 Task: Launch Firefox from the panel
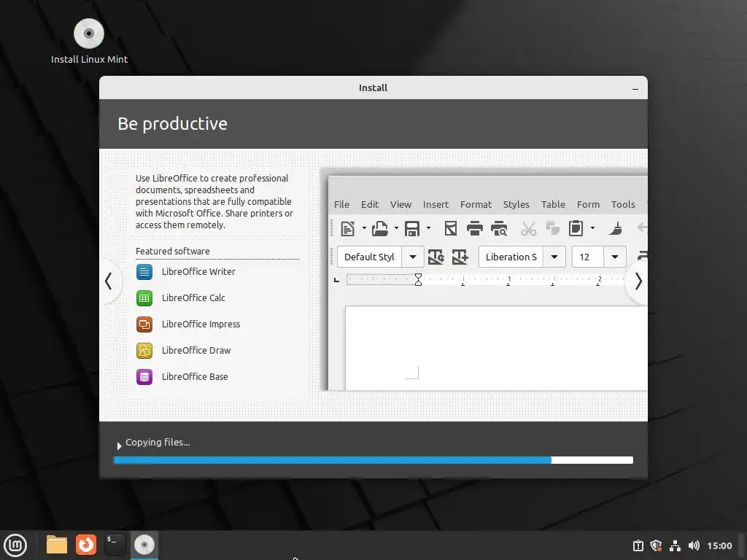tap(86, 545)
